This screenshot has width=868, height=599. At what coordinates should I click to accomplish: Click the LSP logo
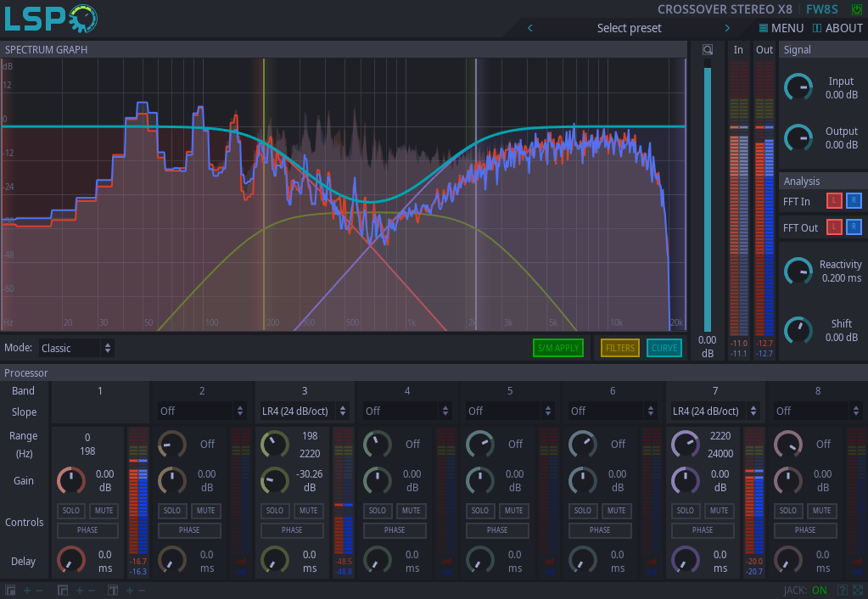[51, 18]
